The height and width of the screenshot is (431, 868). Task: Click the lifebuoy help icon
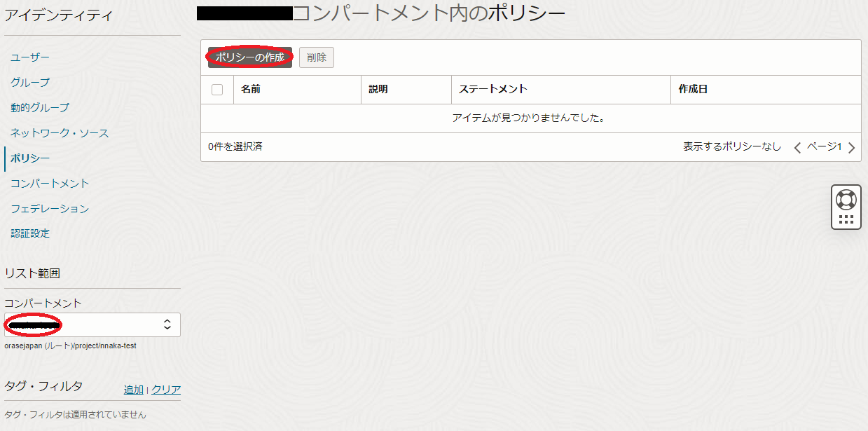coord(846,200)
